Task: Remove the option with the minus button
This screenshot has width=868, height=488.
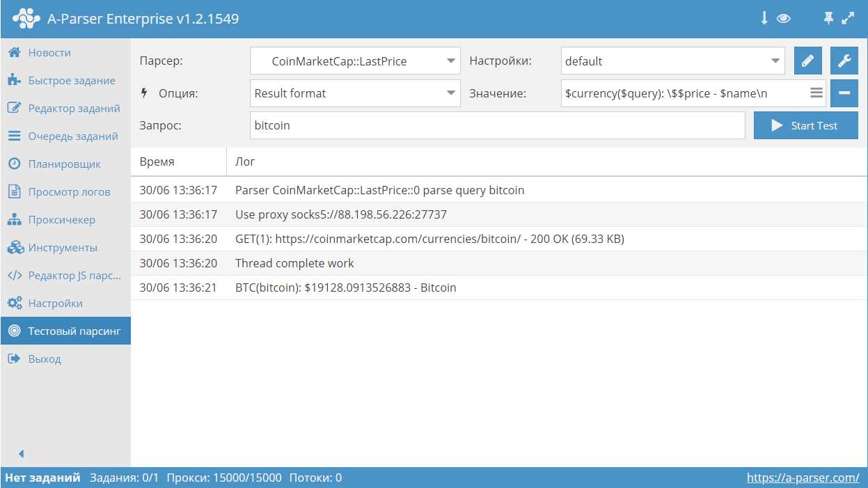Action: point(844,93)
